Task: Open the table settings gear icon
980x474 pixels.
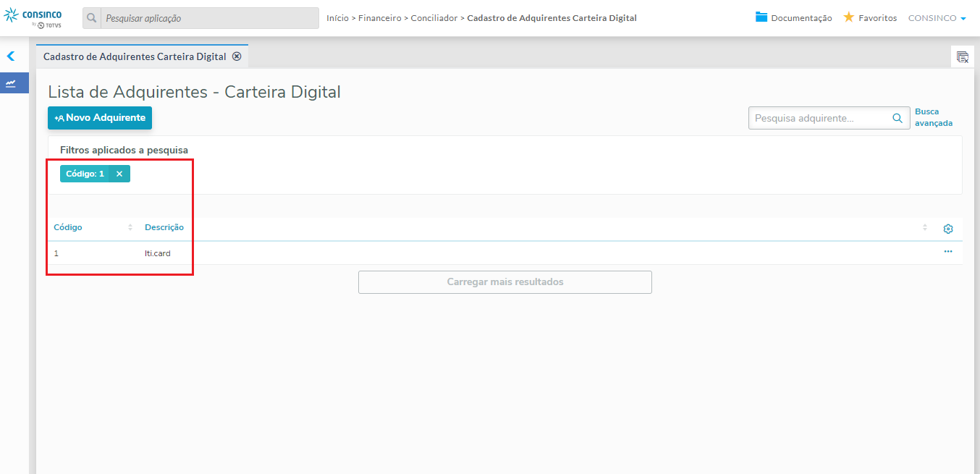Action: click(948, 229)
